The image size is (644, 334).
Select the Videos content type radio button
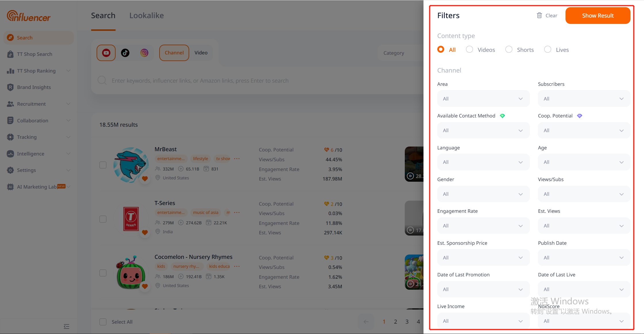(x=469, y=50)
